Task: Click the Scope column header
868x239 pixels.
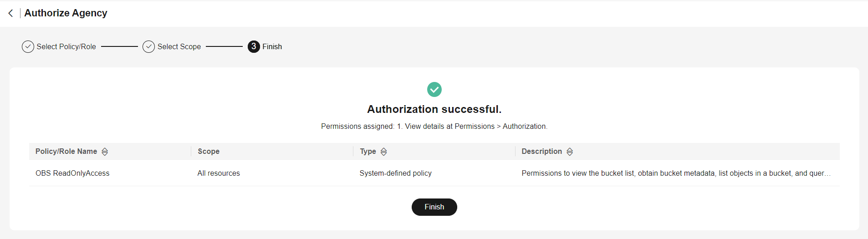Action: click(209, 151)
